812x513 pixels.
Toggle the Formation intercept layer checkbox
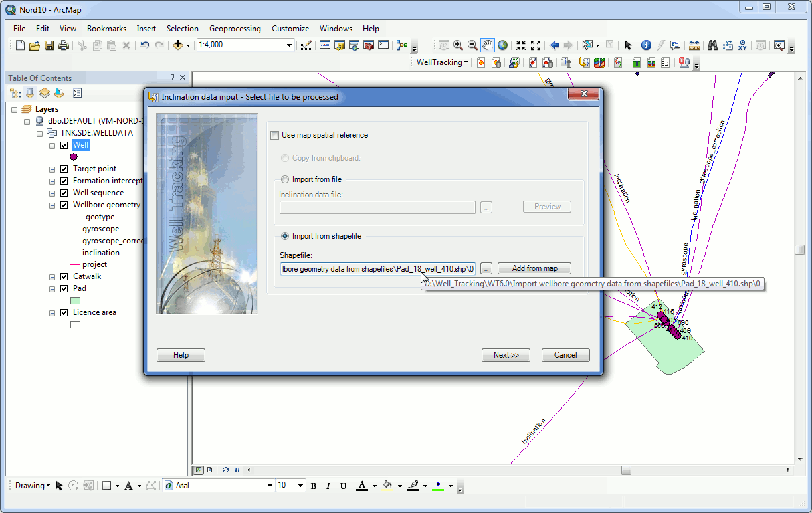click(64, 181)
